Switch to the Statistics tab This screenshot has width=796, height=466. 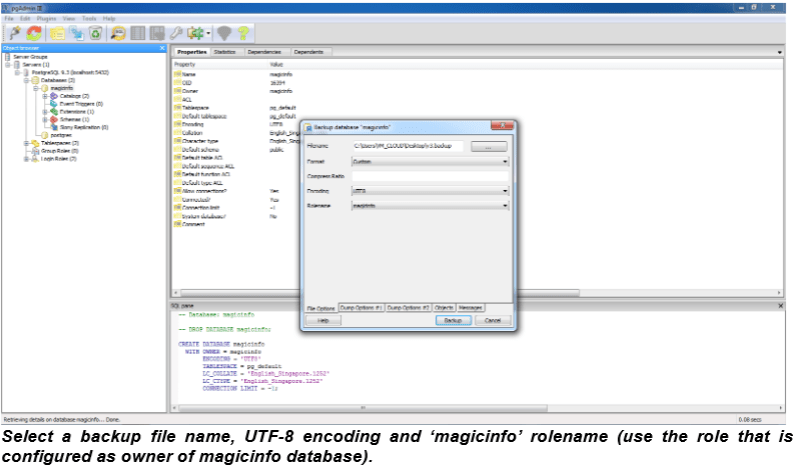tap(224, 52)
